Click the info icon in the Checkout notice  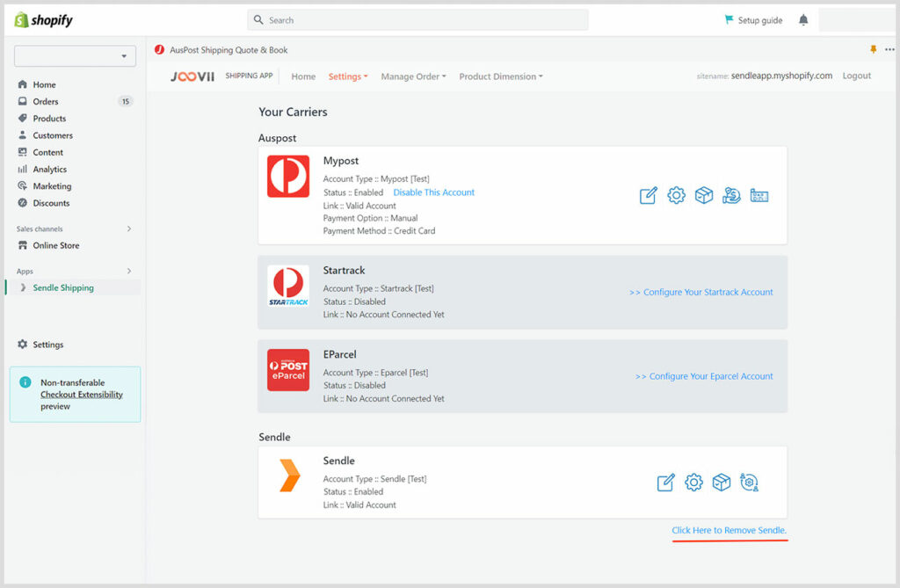[x=25, y=382]
